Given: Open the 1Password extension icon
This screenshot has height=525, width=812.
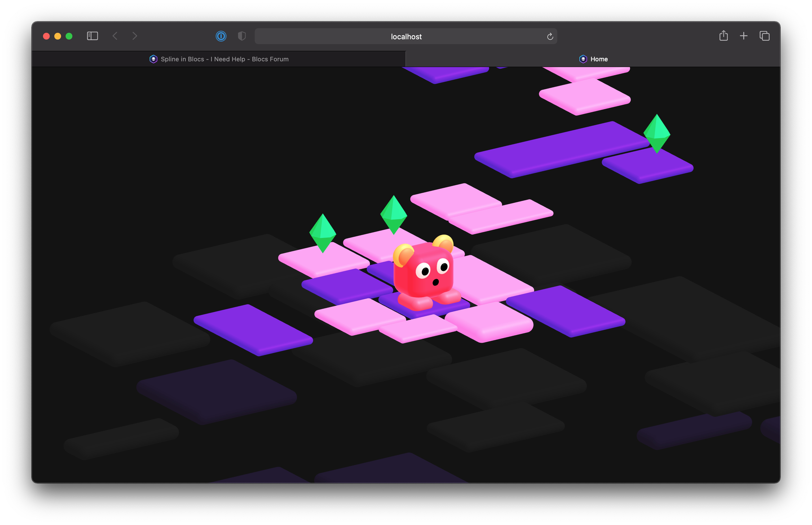Looking at the screenshot, I should [221, 36].
